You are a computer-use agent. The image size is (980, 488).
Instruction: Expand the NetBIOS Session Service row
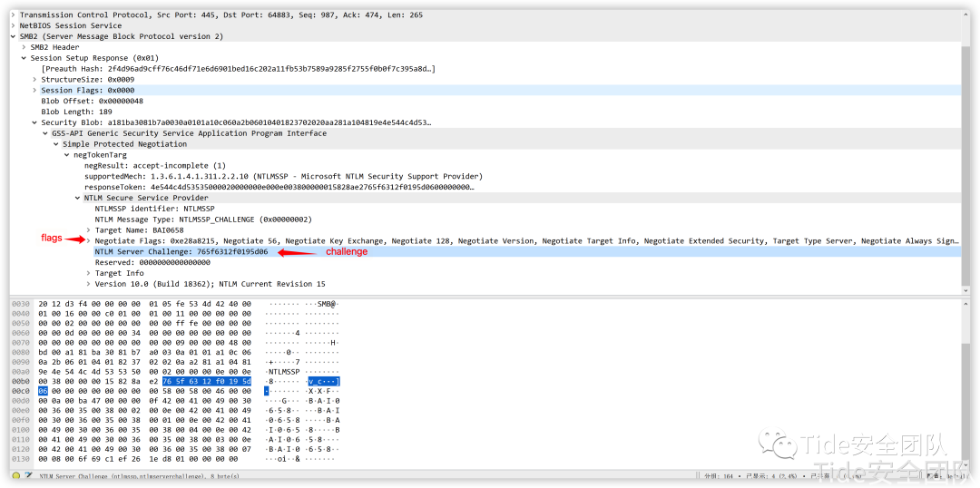pyautogui.click(x=13, y=25)
